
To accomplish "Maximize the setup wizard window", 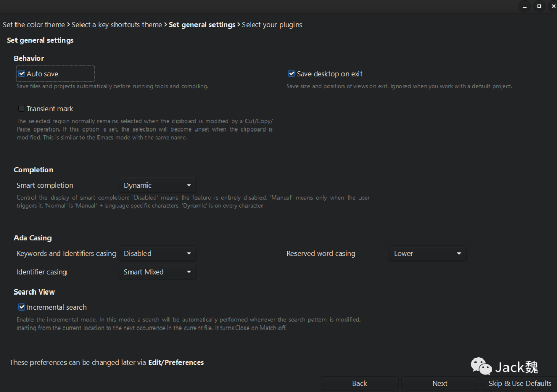I will click(539, 6).
